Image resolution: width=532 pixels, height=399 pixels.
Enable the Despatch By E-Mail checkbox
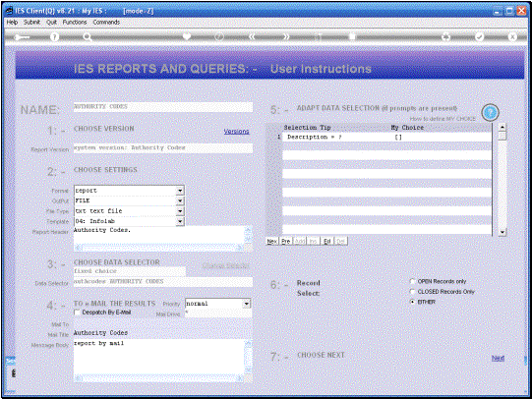click(x=77, y=313)
